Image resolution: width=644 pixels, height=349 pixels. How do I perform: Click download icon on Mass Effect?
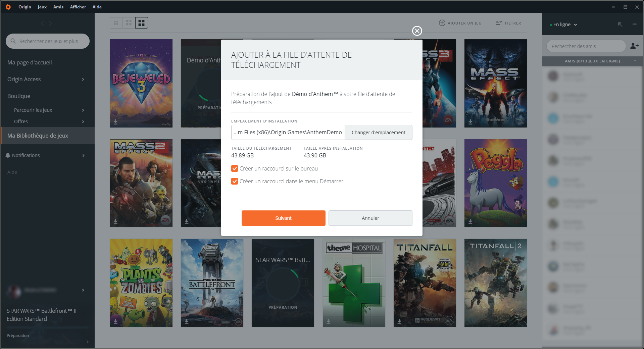click(x=470, y=122)
